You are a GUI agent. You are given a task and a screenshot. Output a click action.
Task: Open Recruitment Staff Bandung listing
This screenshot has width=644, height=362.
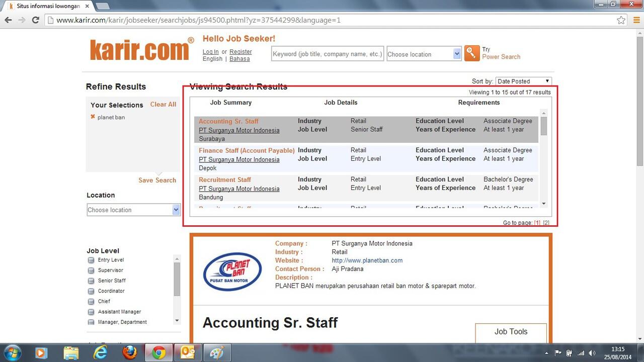[x=225, y=179]
